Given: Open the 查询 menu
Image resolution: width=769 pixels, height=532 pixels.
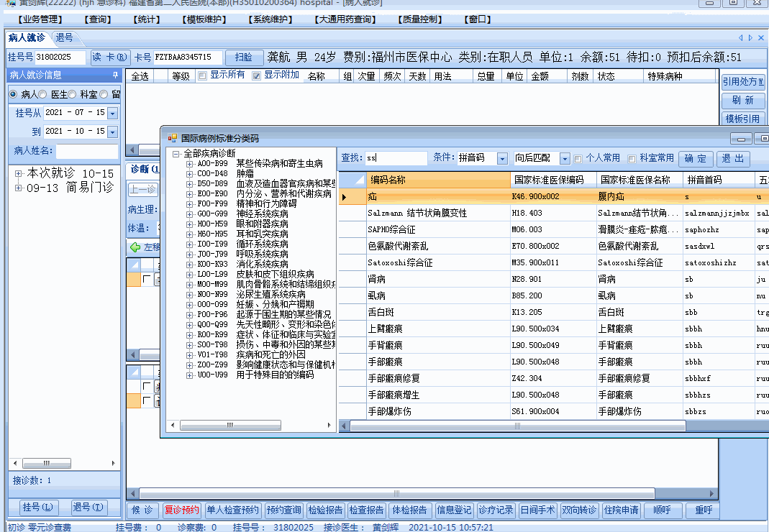Looking at the screenshot, I should tap(98, 19).
